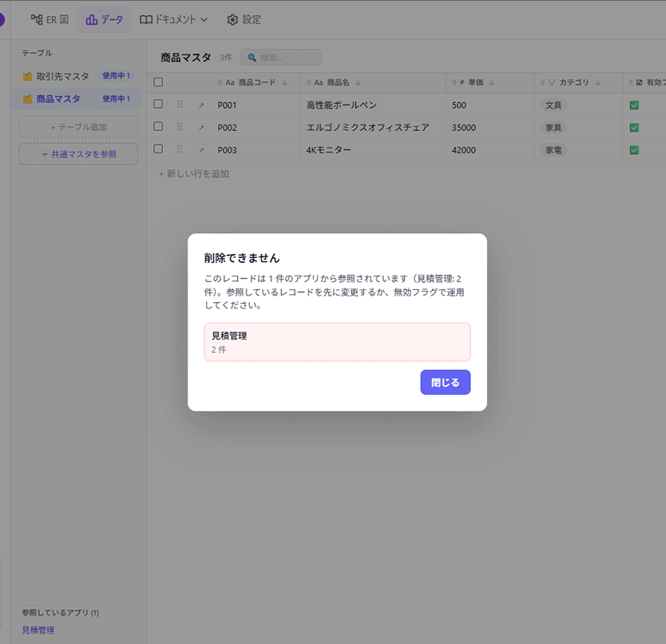Click folder icon beside 取引先マスタ
666x644 pixels.
28,77
